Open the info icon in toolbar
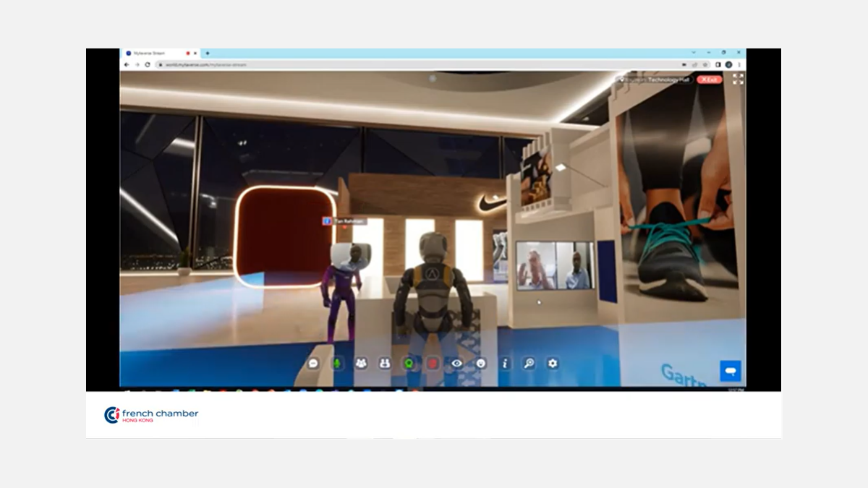This screenshot has height=488, width=868. [505, 364]
